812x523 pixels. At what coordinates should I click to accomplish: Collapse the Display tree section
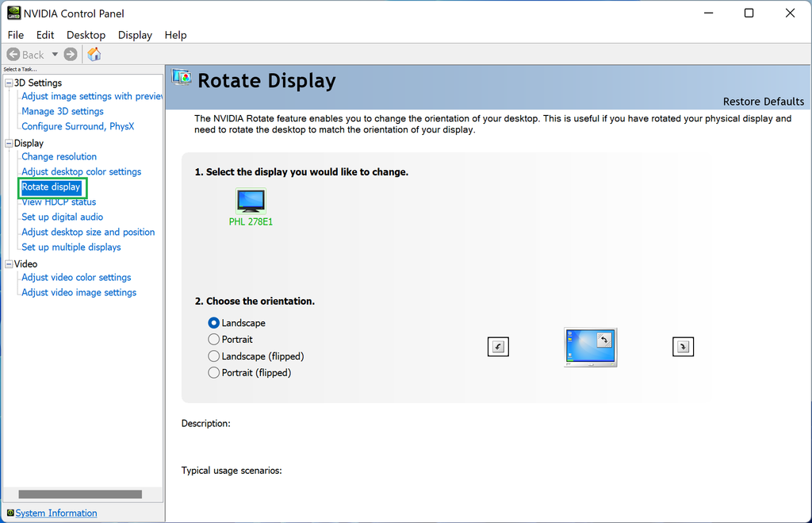pyautogui.click(x=8, y=143)
